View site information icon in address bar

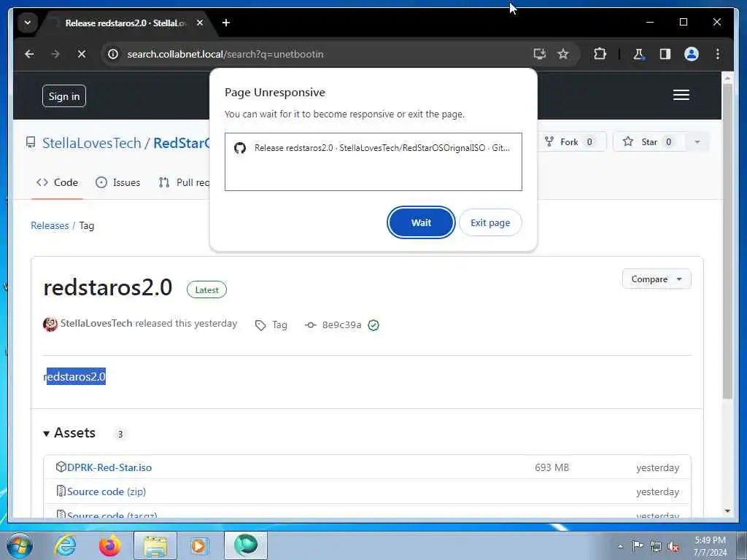pyautogui.click(x=113, y=54)
